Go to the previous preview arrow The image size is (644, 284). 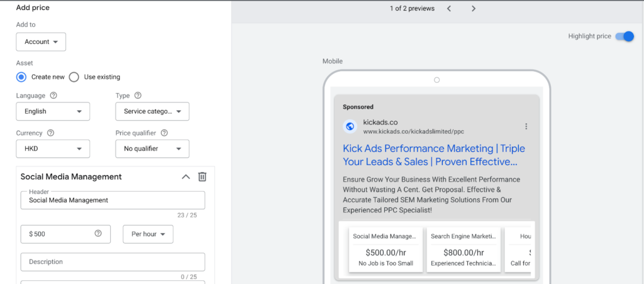(449, 9)
